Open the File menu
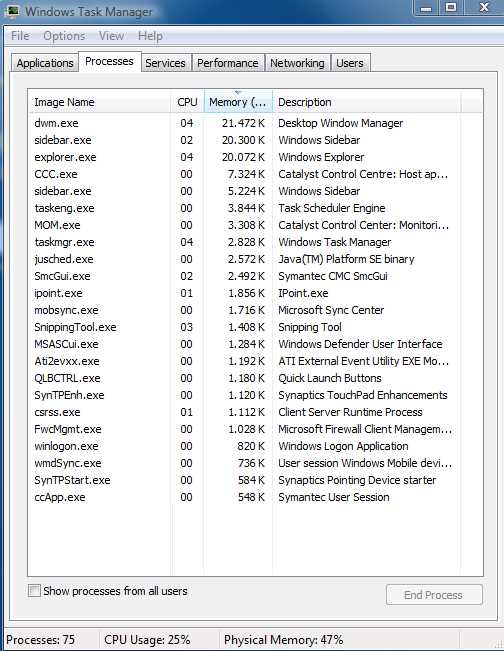The height and width of the screenshot is (651, 504). click(x=20, y=36)
